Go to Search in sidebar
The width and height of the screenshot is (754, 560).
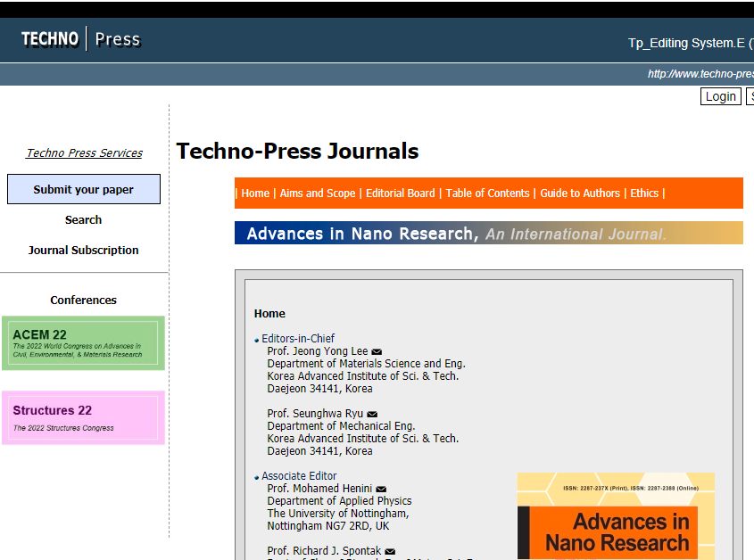click(83, 220)
